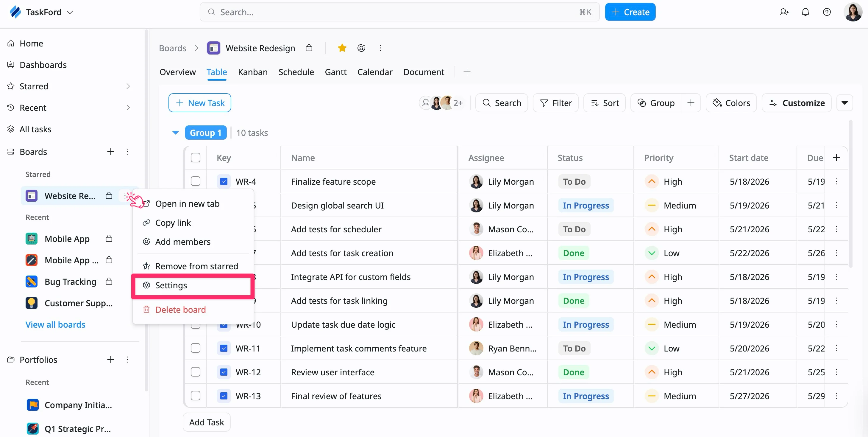Click the lock icon next to Mobile App
The height and width of the screenshot is (437, 868).
(108, 238)
